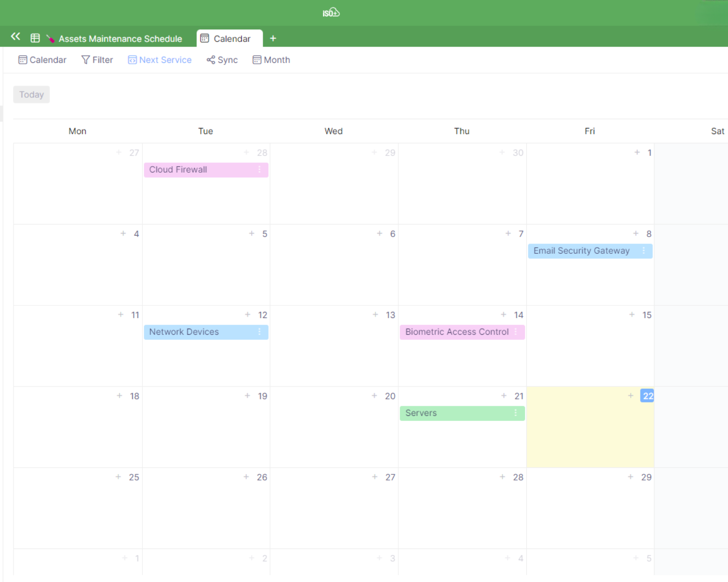Click the Sync calendar button
The height and width of the screenshot is (582, 728).
(x=222, y=60)
